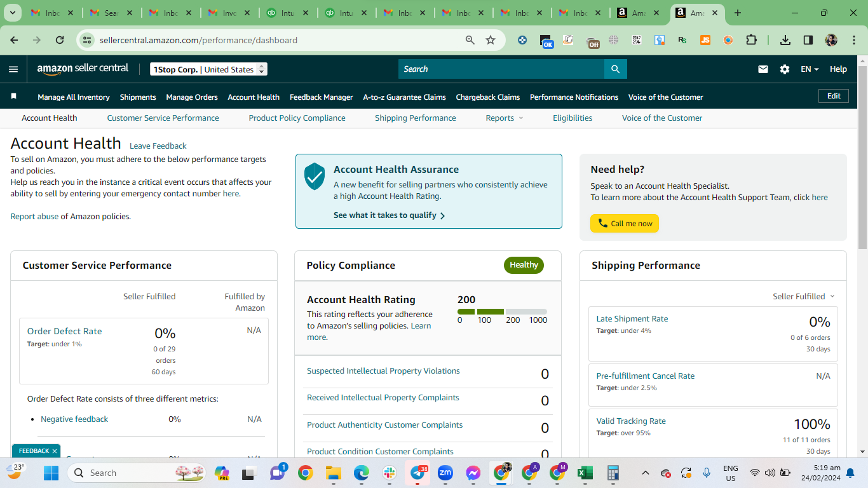868x488 pixels.
Task: Open the Chrome tab search dropdown
Action: (x=13, y=13)
